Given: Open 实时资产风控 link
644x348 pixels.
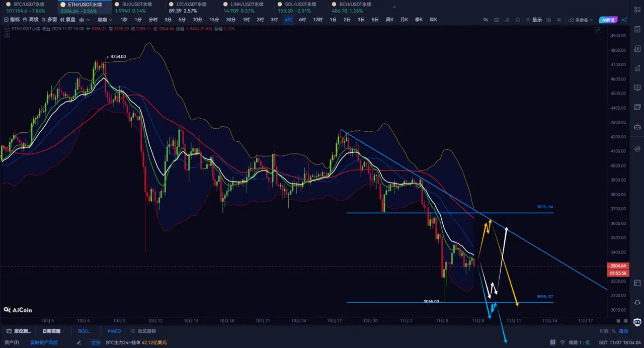Looking at the screenshot, I should coord(44,342).
